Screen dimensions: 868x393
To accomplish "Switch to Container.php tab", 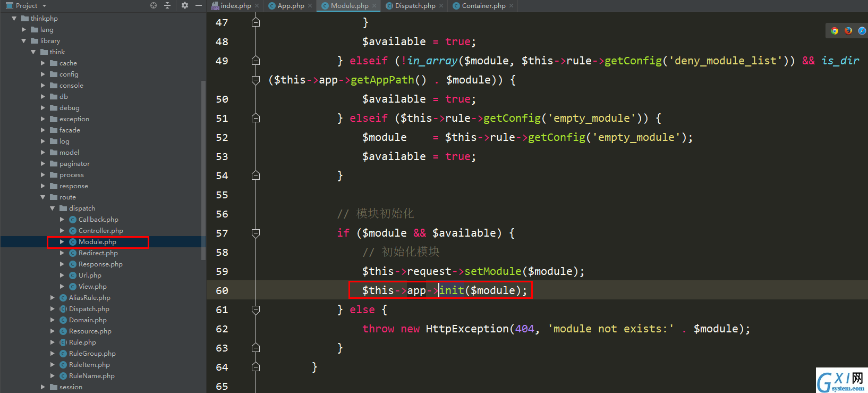I will tap(479, 5).
